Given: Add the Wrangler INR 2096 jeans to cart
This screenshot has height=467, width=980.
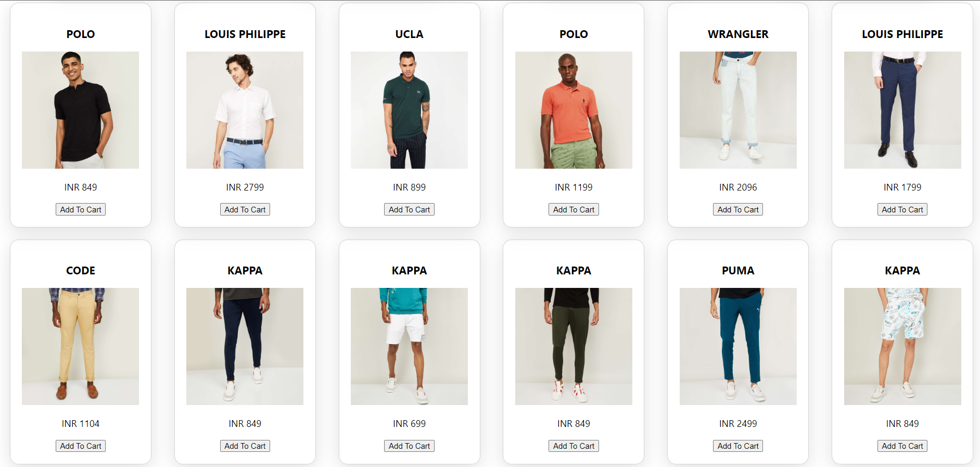Looking at the screenshot, I should coord(738,209).
